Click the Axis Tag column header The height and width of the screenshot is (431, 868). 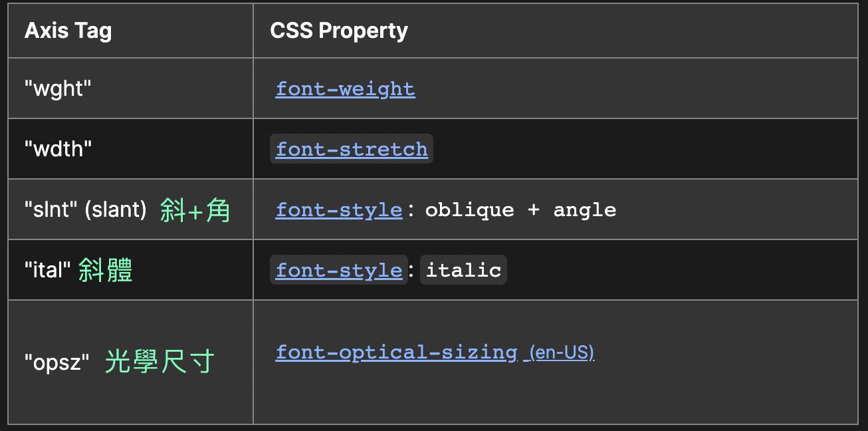point(68,31)
